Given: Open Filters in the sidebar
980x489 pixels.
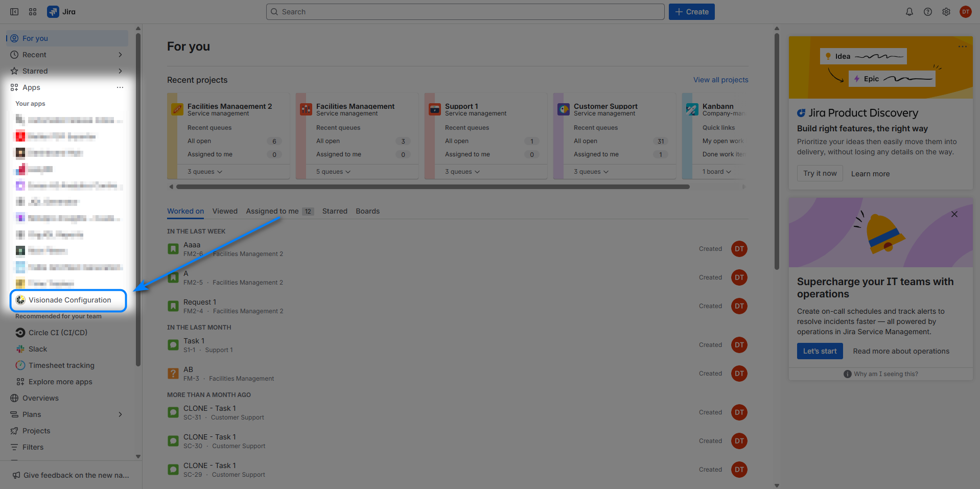Looking at the screenshot, I should [67, 447].
